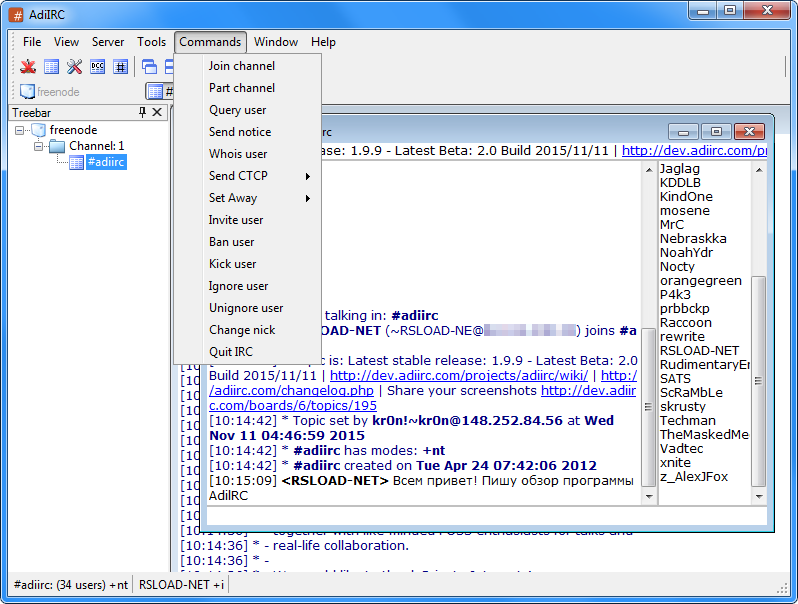Screen dimensions: 798x604
Task: Select orangegreen in nick list
Action: [x=700, y=281]
